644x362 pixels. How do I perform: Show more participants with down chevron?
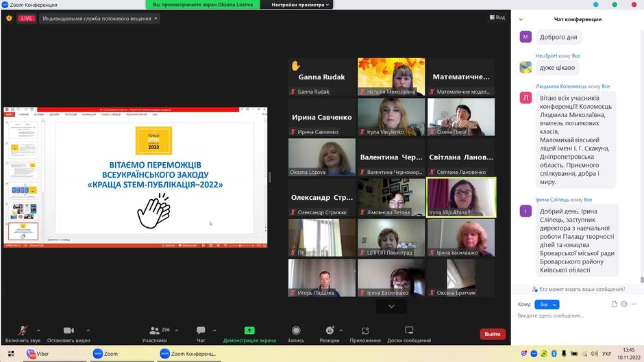[391, 306]
